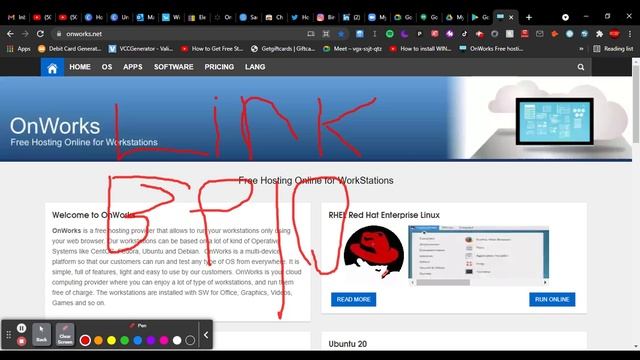Viewport: 640px width, 360px height.
Task: Open the Debit Card Generator bookmark
Action: [x=69, y=49]
